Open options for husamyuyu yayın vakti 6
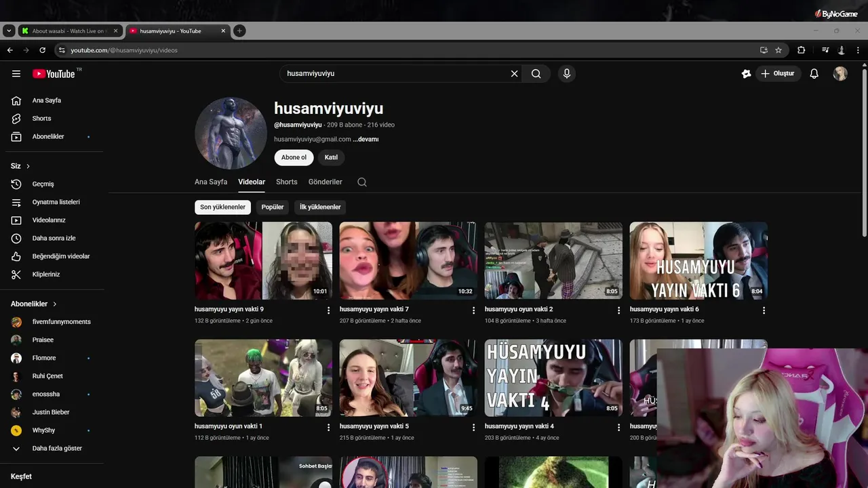 pyautogui.click(x=764, y=310)
